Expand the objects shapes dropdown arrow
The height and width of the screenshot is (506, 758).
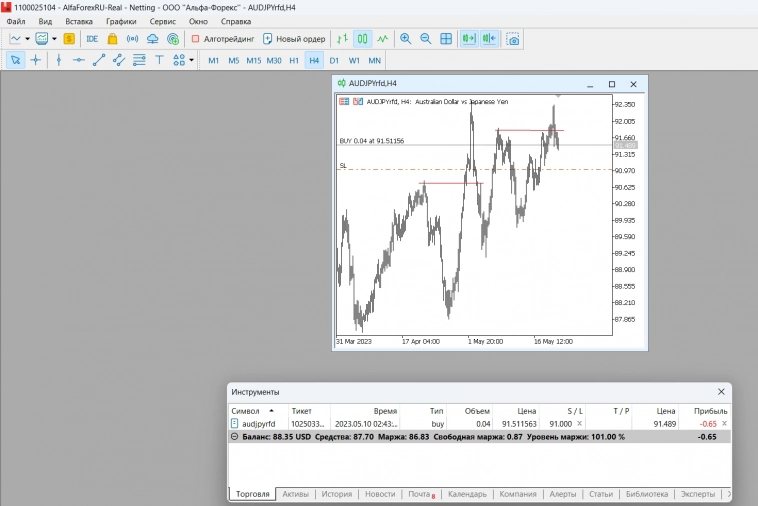[192, 60]
